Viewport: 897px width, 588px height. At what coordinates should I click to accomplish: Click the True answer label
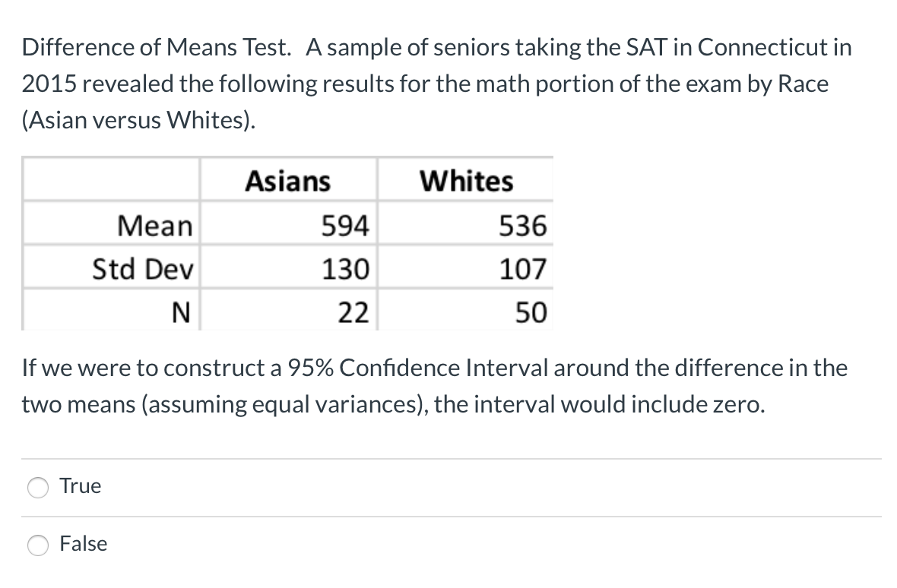[81, 486]
